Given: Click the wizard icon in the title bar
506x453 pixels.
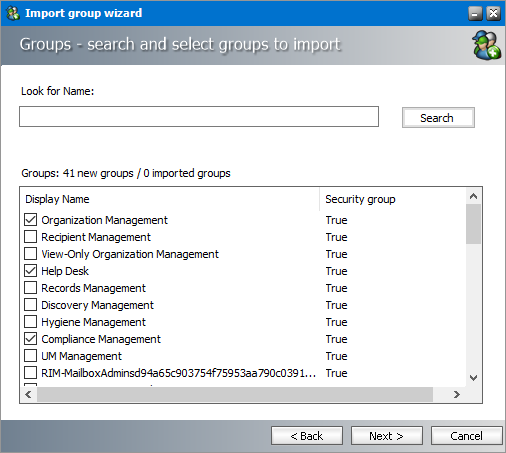Looking at the screenshot, I should 13,13.
